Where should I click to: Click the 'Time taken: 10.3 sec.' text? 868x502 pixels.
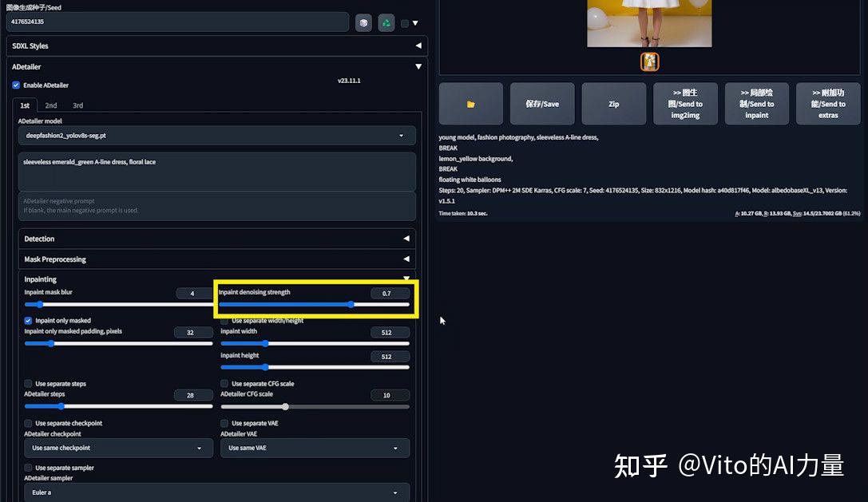[463, 214]
